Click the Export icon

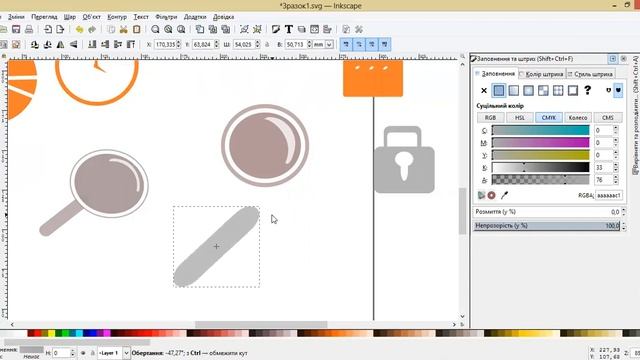coord(60,29)
